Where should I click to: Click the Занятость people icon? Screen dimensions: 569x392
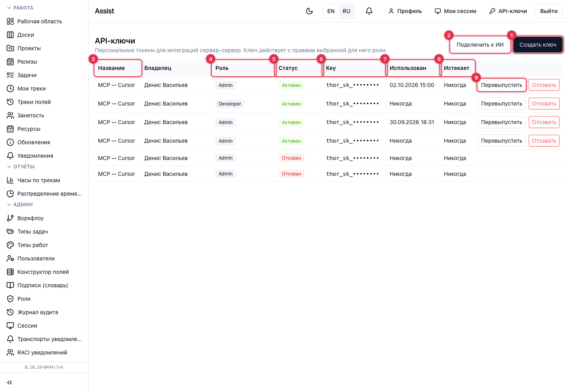[10, 115]
